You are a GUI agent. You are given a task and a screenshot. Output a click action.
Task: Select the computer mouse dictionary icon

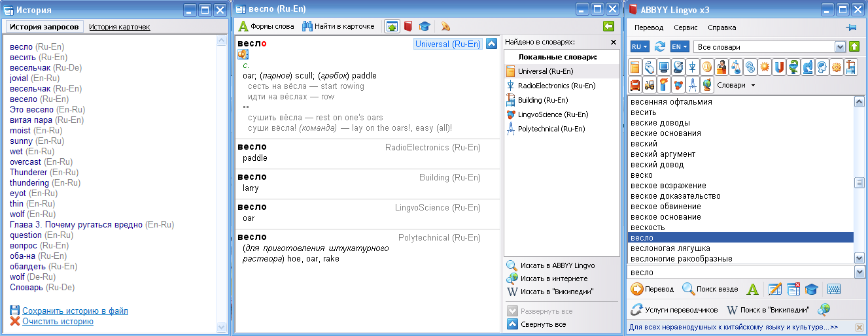[x=650, y=67]
